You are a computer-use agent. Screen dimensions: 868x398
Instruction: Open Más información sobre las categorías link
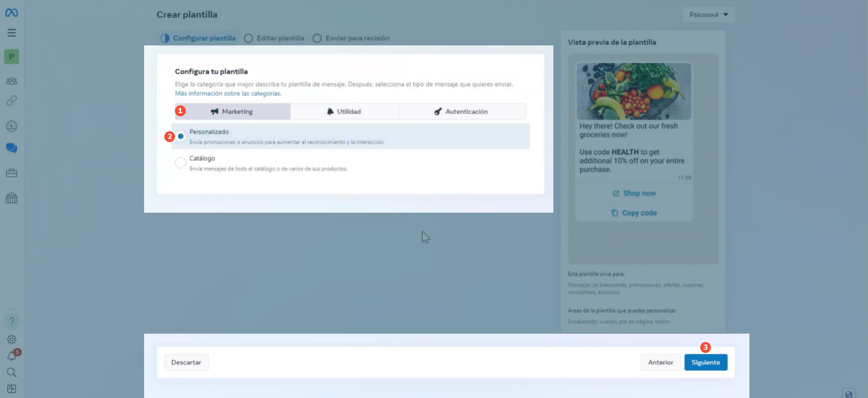[x=228, y=93]
